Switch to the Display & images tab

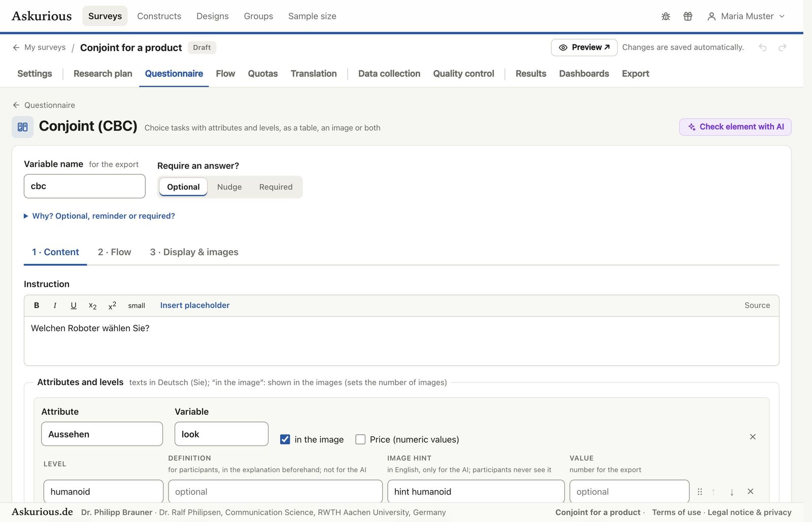(x=194, y=252)
